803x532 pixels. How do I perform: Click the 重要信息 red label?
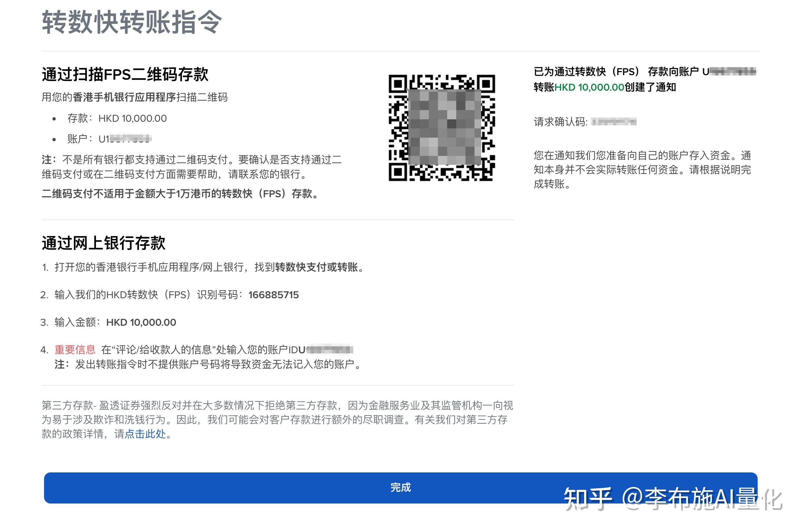(x=75, y=349)
